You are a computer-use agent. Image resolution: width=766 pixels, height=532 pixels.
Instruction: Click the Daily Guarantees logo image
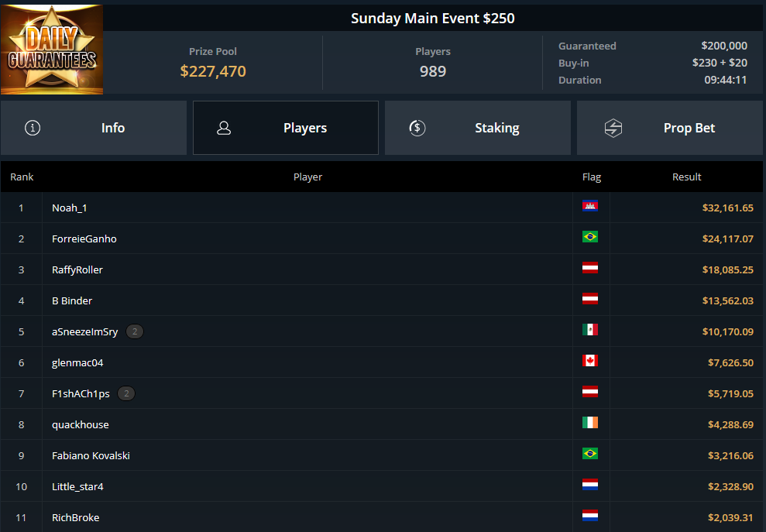click(52, 50)
